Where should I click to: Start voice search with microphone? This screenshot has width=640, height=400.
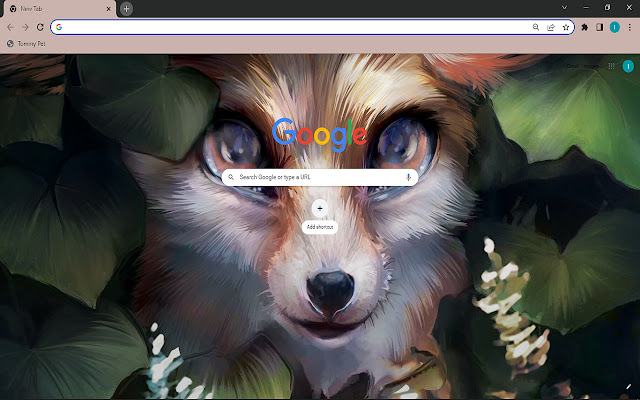click(408, 177)
